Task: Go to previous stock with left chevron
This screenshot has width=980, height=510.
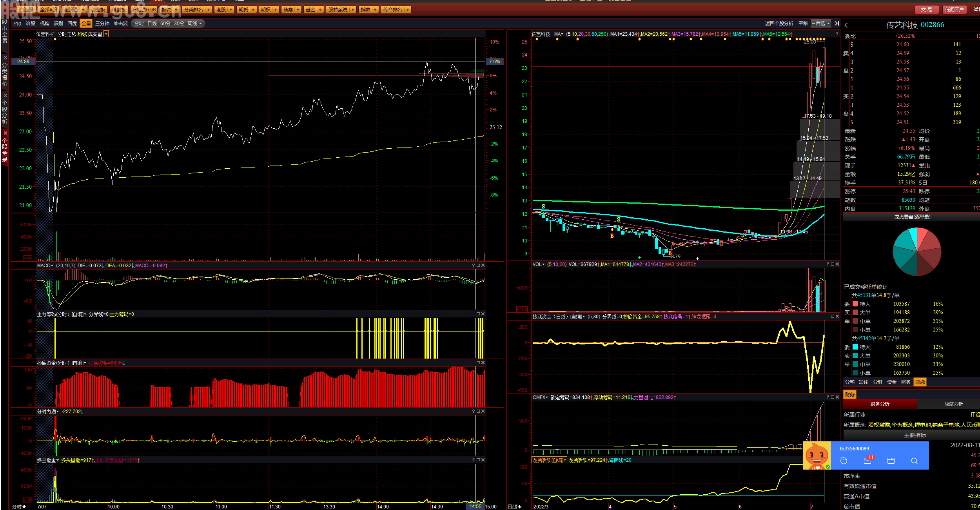Action: pyautogui.click(x=846, y=25)
